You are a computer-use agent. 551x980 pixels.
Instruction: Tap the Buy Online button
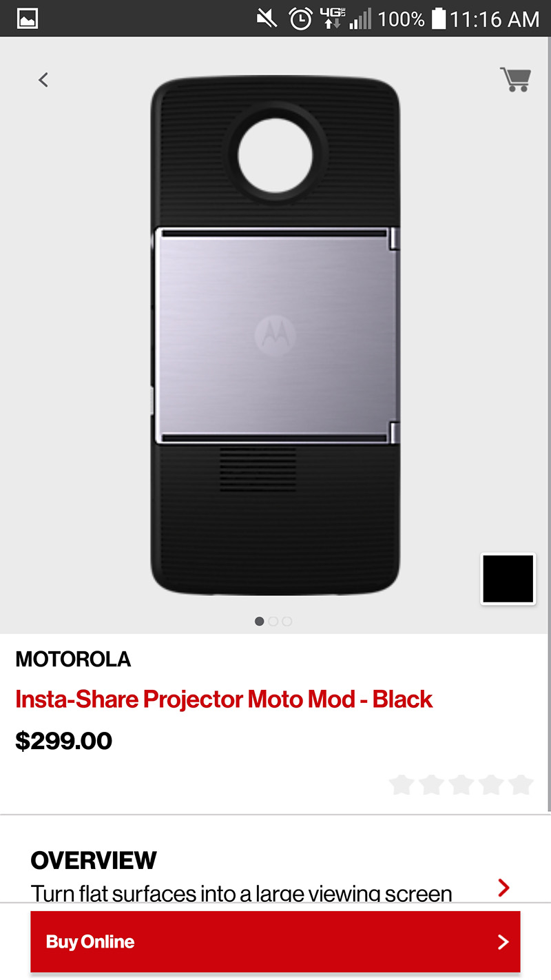(274, 941)
